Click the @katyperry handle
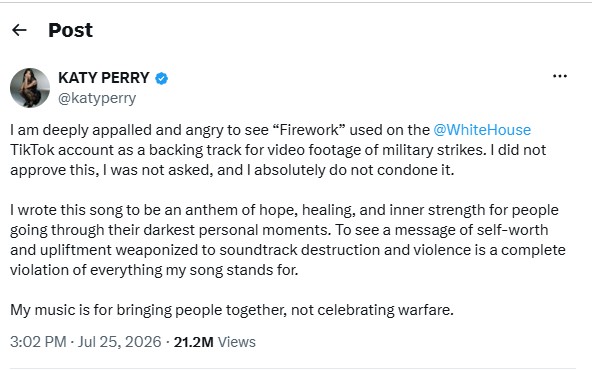The width and height of the screenshot is (592, 370). [97, 98]
